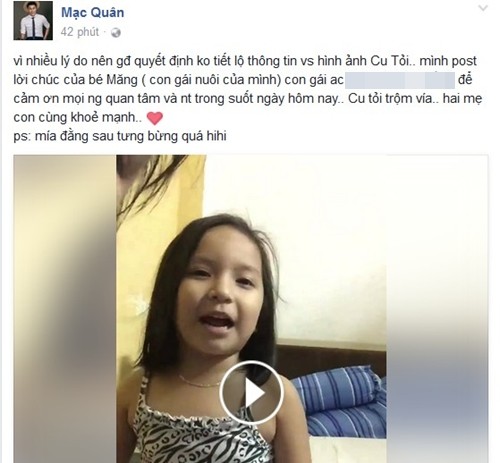Open the '42 phút' timestamp link
This screenshot has height=463, width=500.
pyautogui.click(x=80, y=32)
